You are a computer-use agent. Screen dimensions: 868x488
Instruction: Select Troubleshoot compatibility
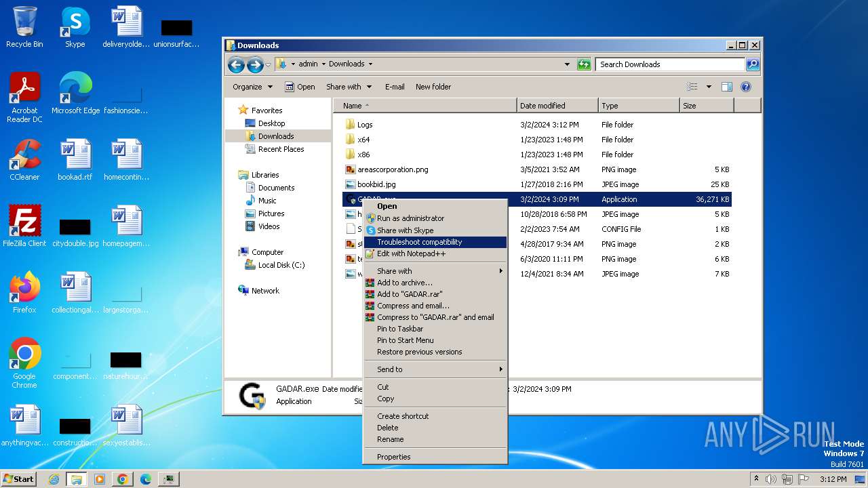(435, 242)
